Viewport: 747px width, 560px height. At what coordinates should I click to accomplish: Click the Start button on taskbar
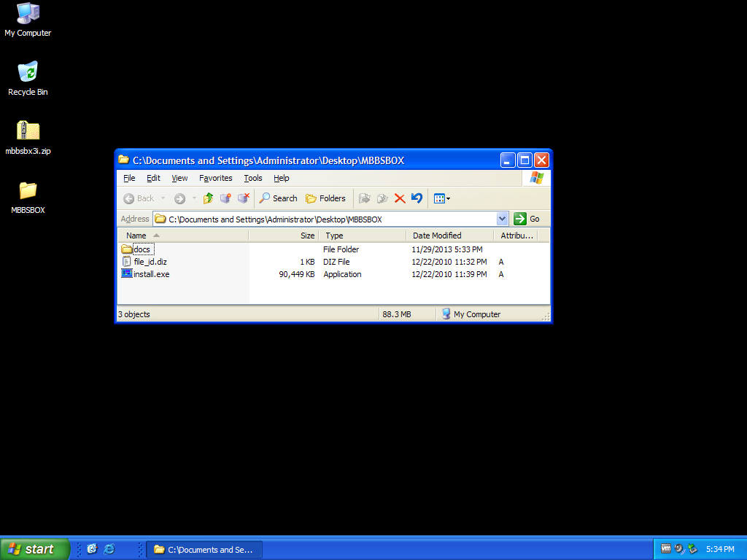[34, 549]
